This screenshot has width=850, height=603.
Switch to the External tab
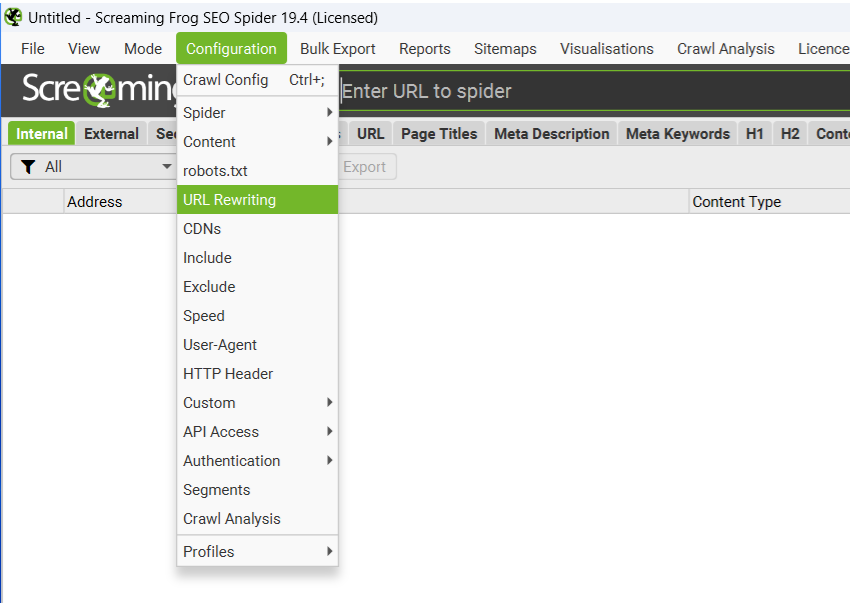click(x=111, y=133)
